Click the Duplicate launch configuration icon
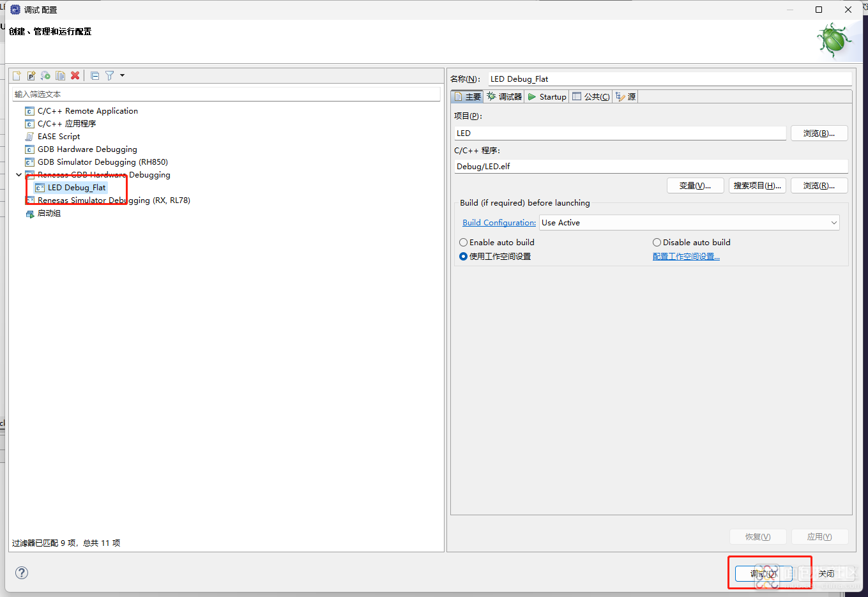The height and width of the screenshot is (597, 868). 60,75
